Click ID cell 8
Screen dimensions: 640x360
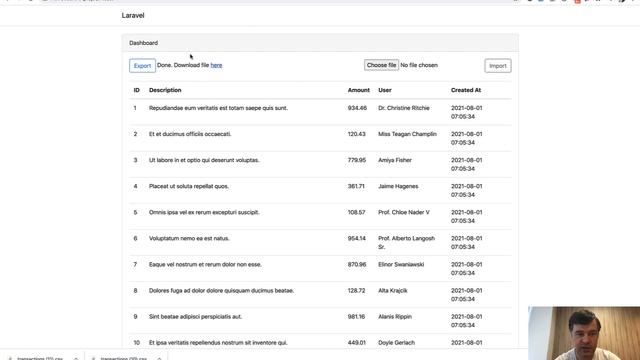(x=135, y=291)
